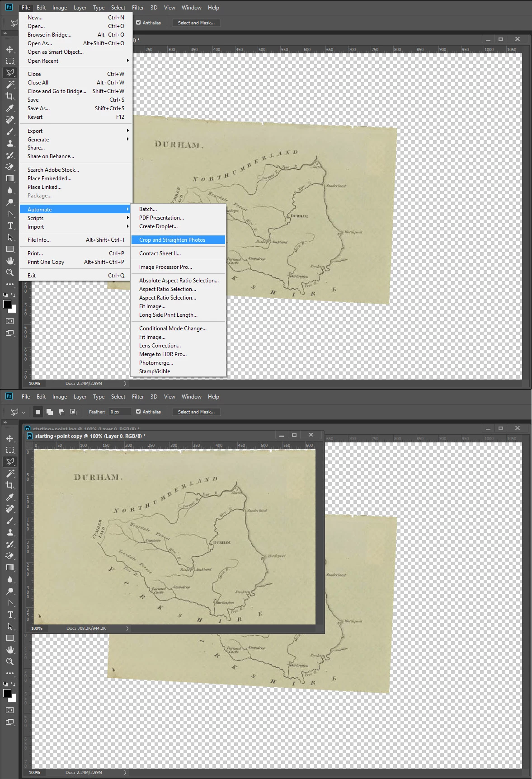Select Blur tool beside the copy document window

[x=10, y=579]
